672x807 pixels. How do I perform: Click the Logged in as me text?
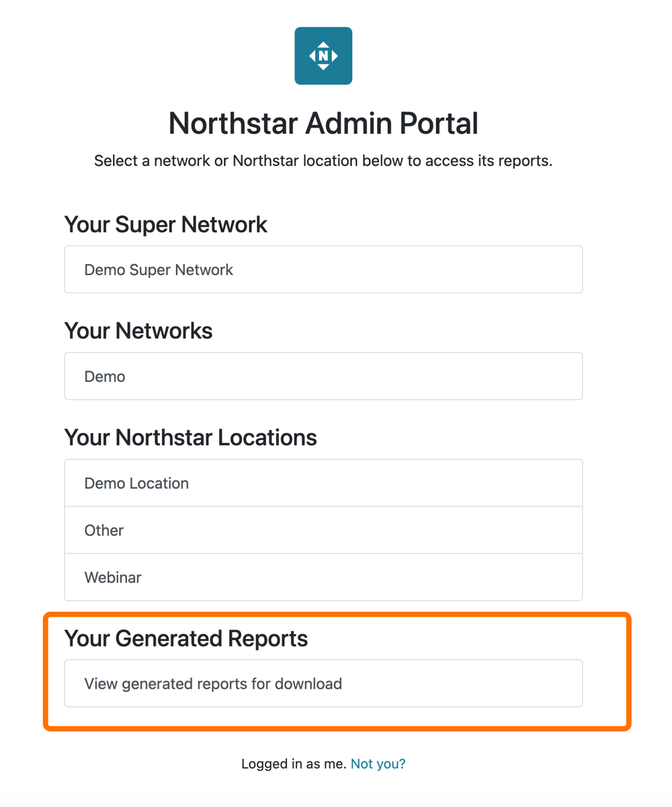click(294, 763)
